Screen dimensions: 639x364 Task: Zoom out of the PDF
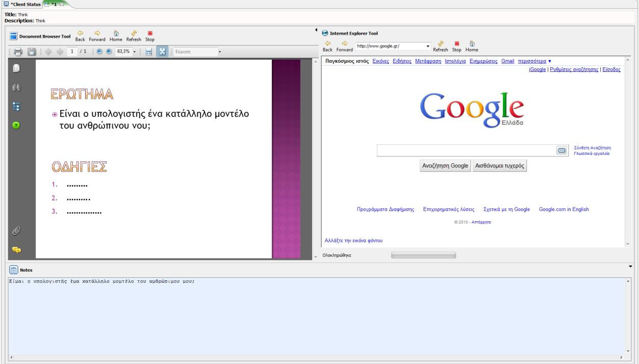[100, 51]
